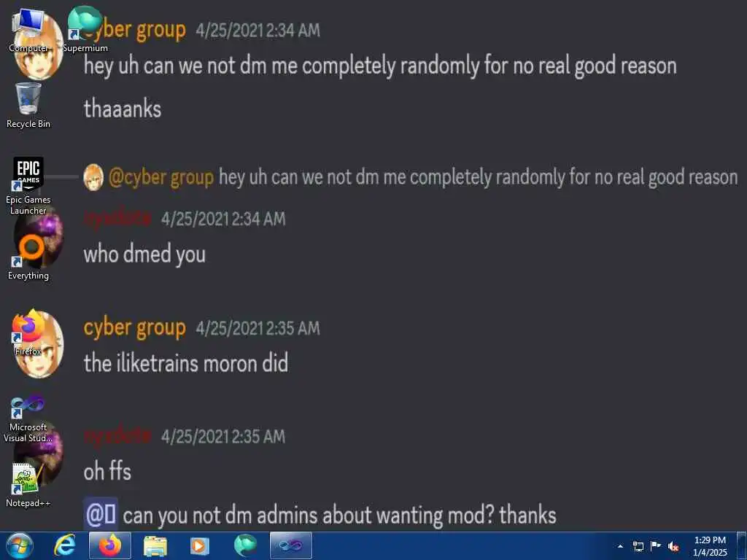
Task: Expand hidden system tray icons arrow
Action: [x=620, y=546]
